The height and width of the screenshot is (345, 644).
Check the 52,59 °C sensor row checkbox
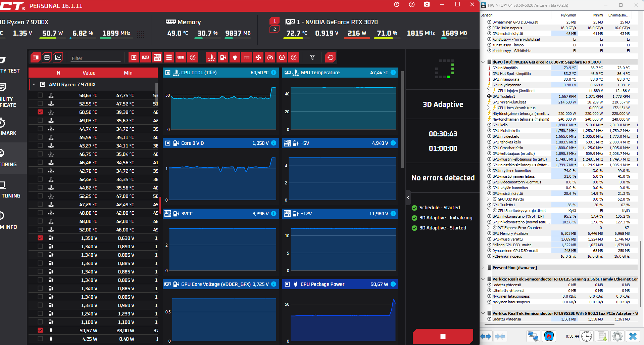[40, 103]
